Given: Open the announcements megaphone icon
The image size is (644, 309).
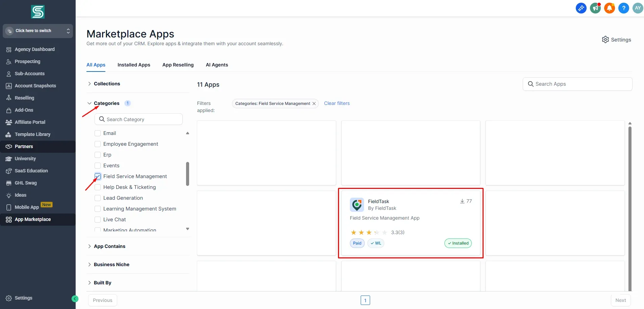Looking at the screenshot, I should click(x=595, y=8).
